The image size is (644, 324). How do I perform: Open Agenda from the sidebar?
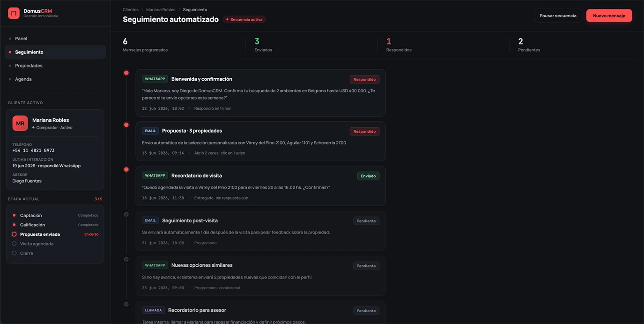coord(55,79)
